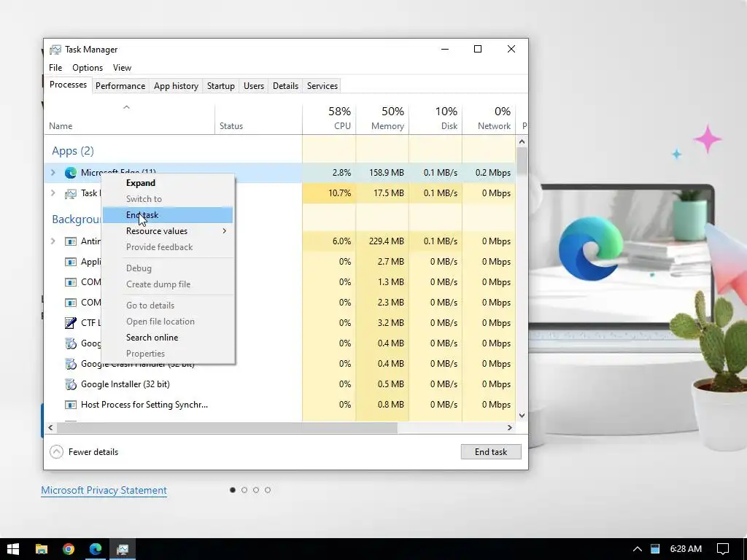Choose Search online in the context menu

click(168, 338)
